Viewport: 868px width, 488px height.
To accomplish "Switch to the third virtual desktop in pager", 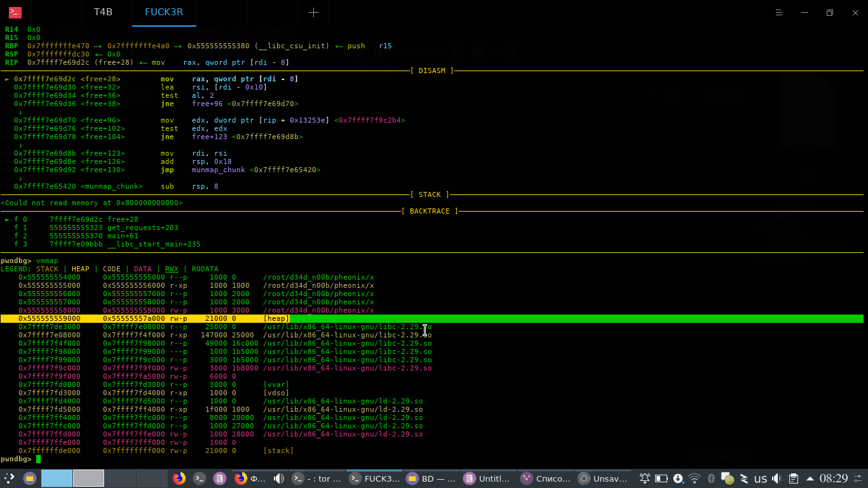I will (x=119, y=478).
